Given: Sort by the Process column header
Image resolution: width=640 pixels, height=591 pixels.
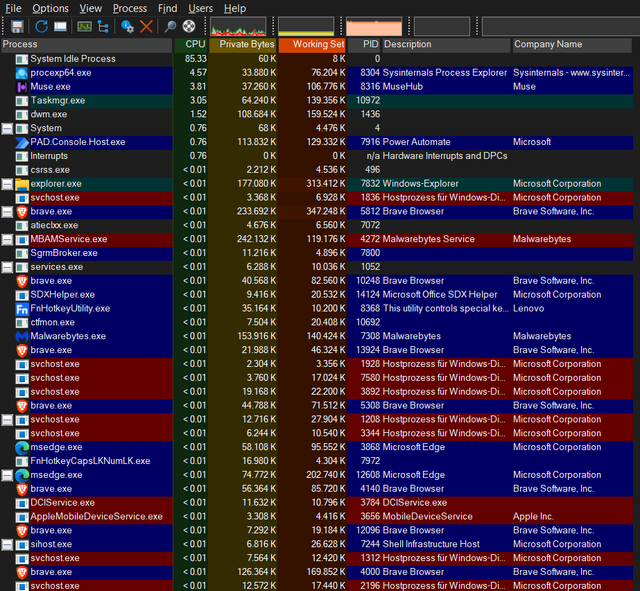Looking at the screenshot, I should pos(87,44).
